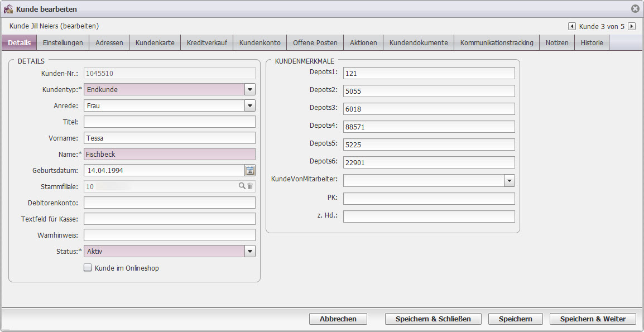Viewport: 644px width, 332px height.
Task: Click Speichern & Weiter button
Action: tap(592, 319)
